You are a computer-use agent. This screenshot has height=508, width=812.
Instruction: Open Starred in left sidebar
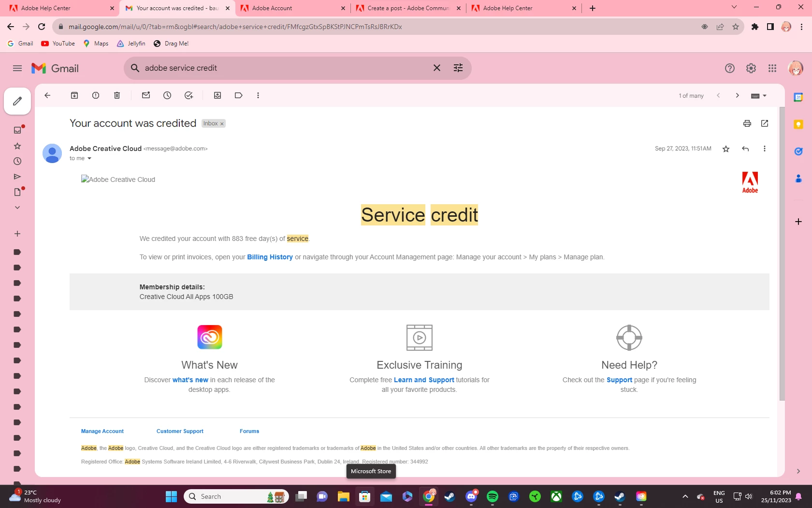click(17, 146)
